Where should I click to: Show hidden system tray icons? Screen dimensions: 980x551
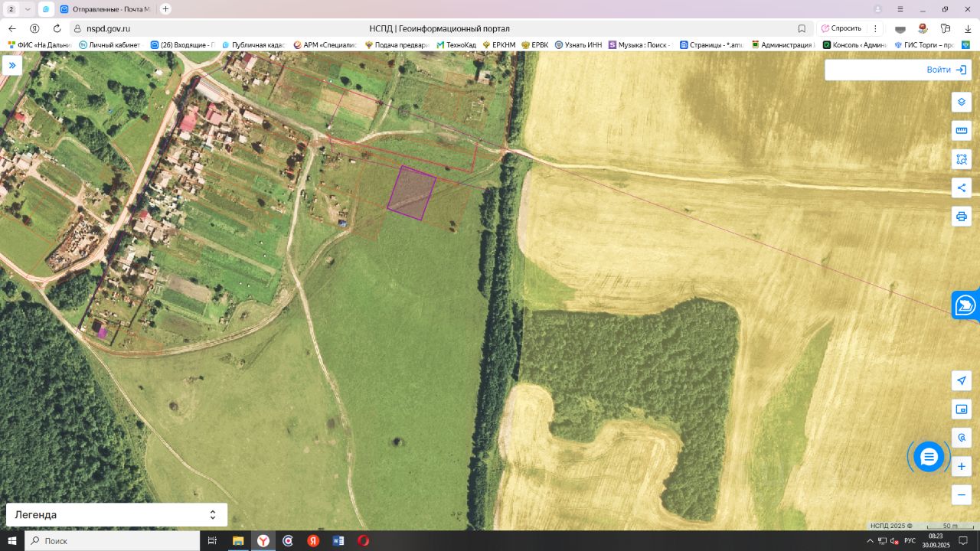pos(870,541)
